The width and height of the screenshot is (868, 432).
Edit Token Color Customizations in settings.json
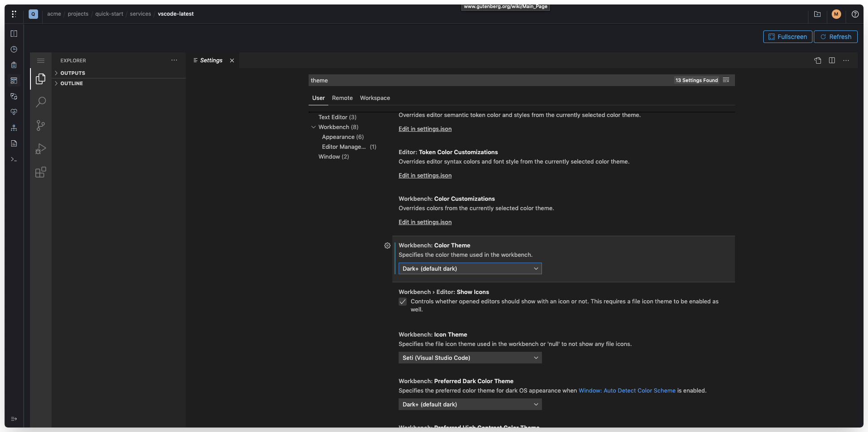coord(425,176)
